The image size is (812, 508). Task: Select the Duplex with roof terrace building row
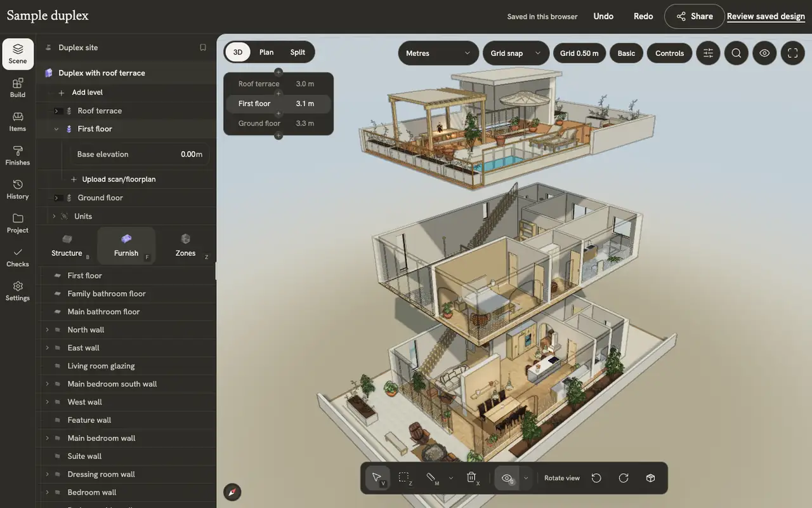pyautogui.click(x=126, y=73)
